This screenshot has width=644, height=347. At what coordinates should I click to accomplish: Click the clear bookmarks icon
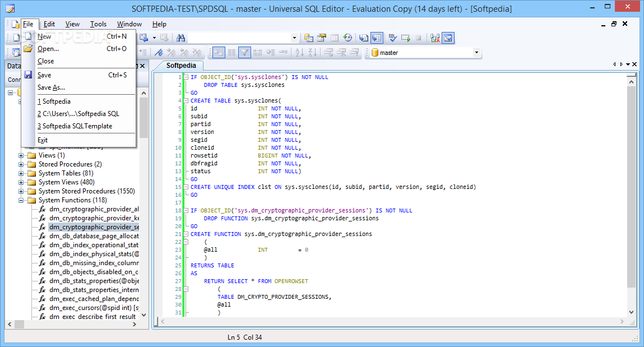(x=197, y=53)
